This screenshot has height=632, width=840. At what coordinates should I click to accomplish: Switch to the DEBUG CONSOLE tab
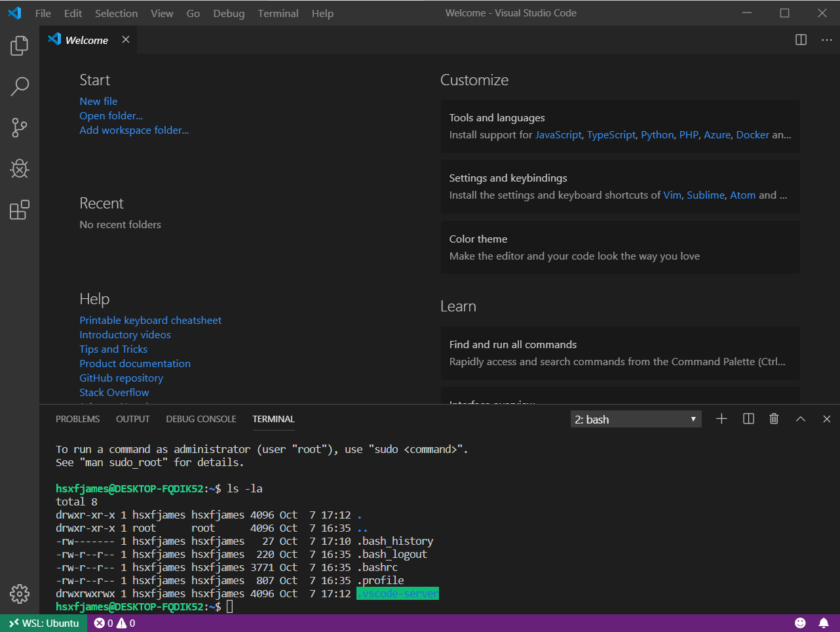(201, 419)
